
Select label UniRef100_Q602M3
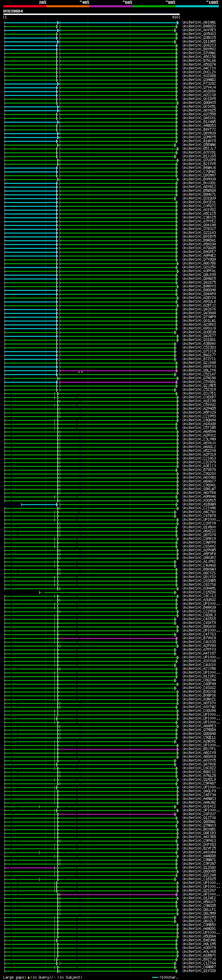pyautogui.click(x=199, y=917)
